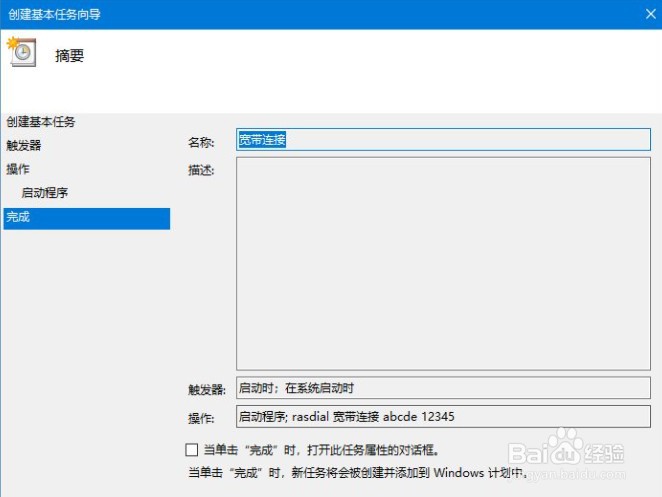Click inside the 描述 text area

(x=443, y=263)
